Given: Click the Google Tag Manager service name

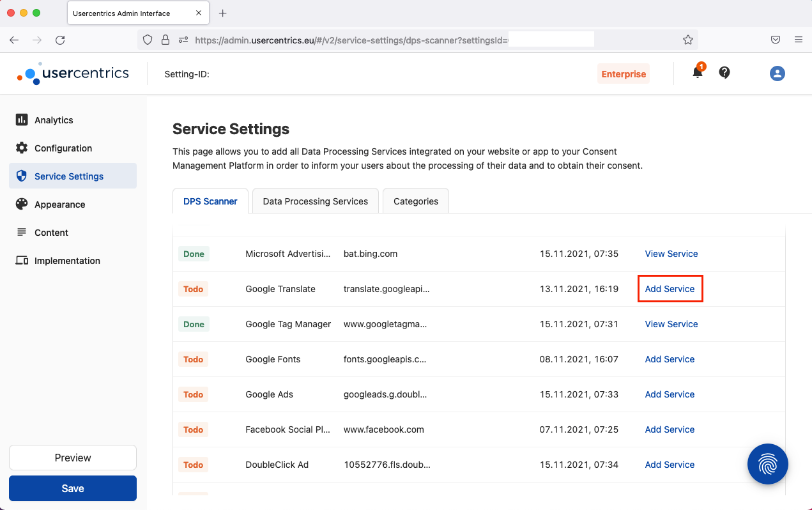Looking at the screenshot, I should [x=288, y=324].
